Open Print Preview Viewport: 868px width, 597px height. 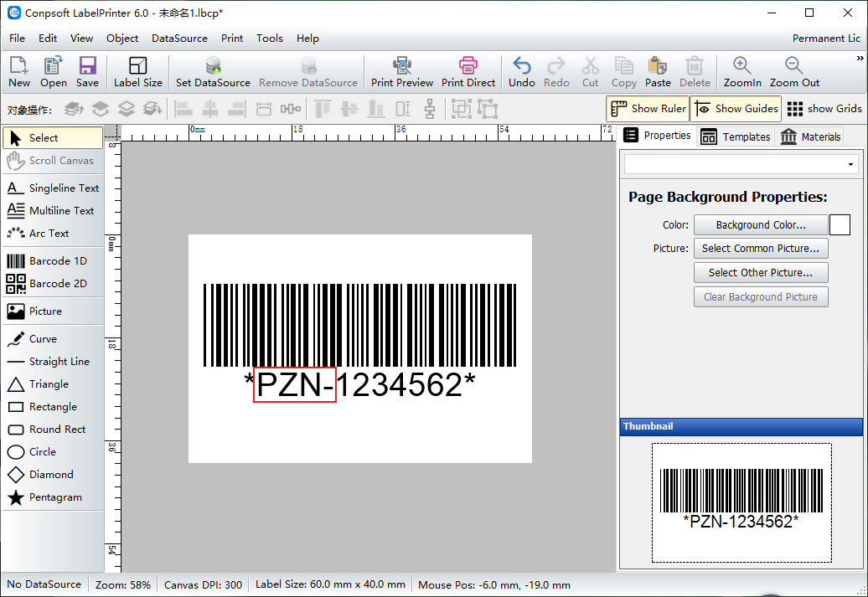pos(402,72)
